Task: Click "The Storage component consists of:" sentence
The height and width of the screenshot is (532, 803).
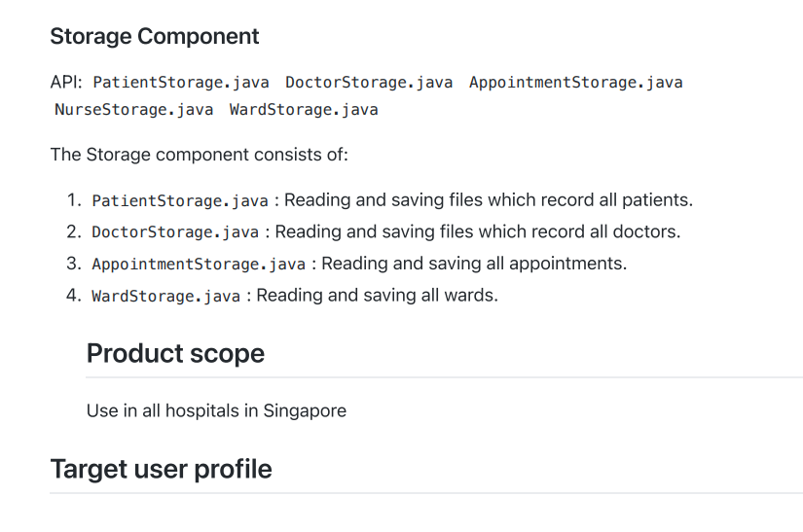Action: (199, 155)
